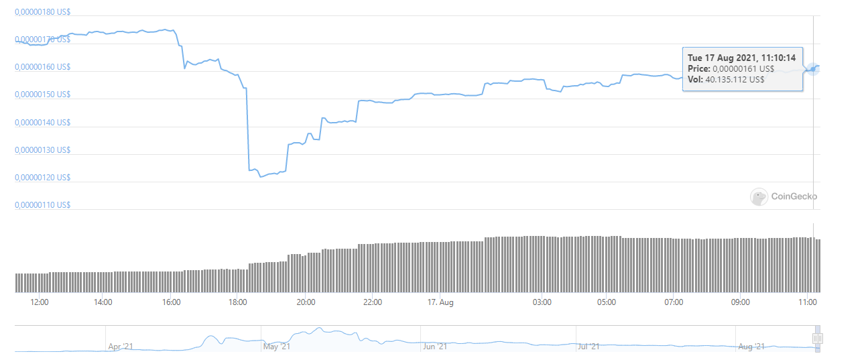Click the tooltip date 'Tue 17 Aug 2021, 11:10:14'
Viewport: 868px width, 364px height.
pos(741,58)
